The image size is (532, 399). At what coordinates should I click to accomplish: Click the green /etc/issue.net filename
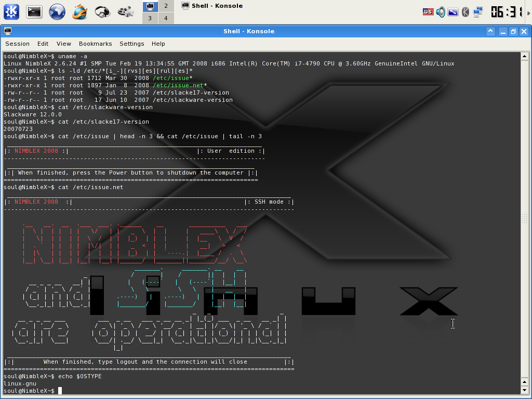[x=178, y=86]
